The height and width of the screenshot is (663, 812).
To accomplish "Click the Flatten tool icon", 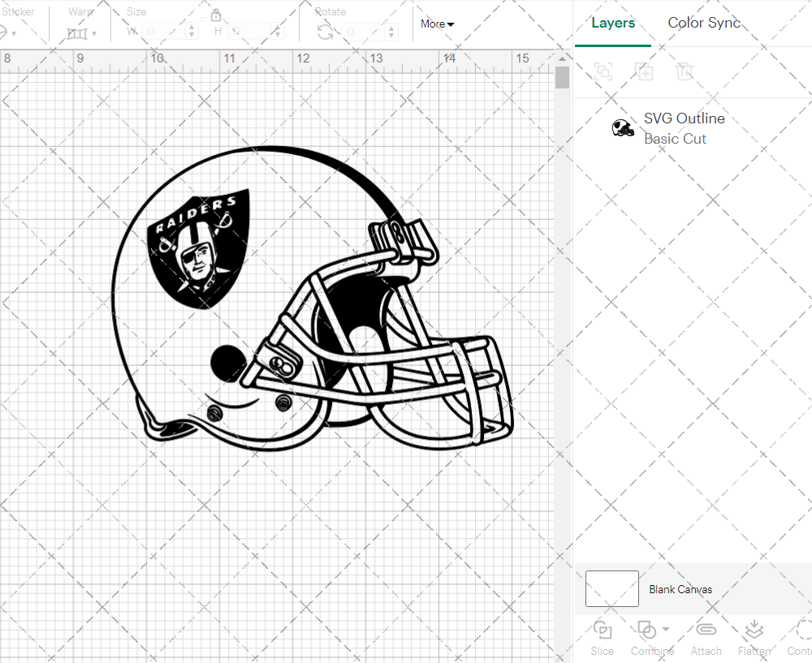I will click(x=754, y=631).
